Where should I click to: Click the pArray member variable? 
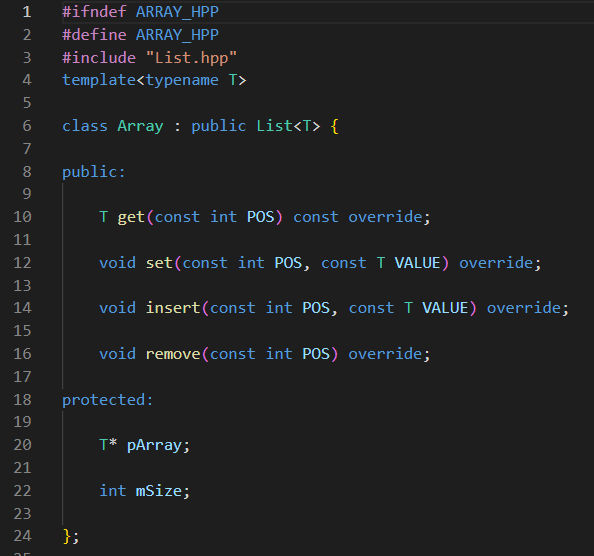click(154, 445)
